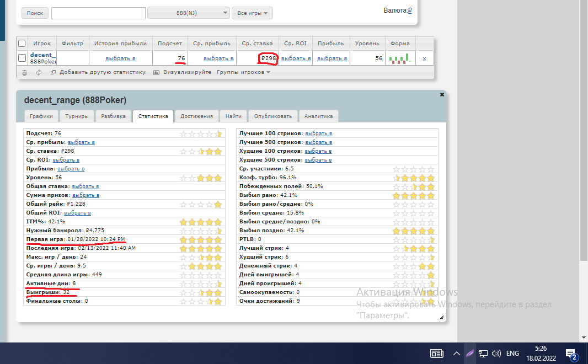The width and height of the screenshot is (588, 364).
Task: Sort by the Ср. ставка column header
Action: [257, 44]
